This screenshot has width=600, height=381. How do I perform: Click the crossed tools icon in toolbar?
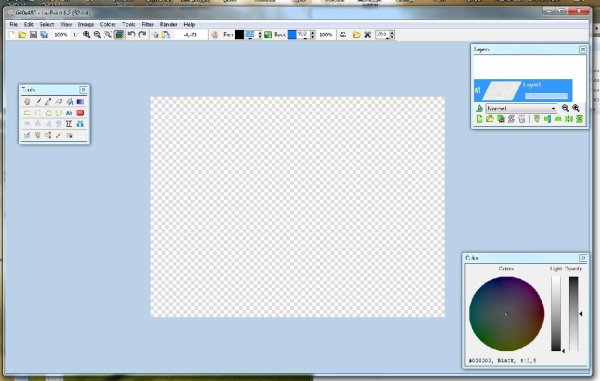pos(367,35)
